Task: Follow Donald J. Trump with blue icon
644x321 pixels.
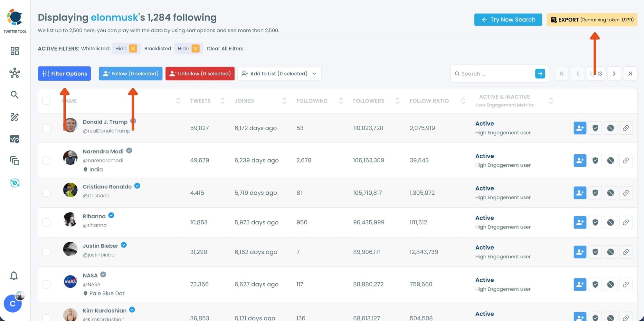Action: 580,128
